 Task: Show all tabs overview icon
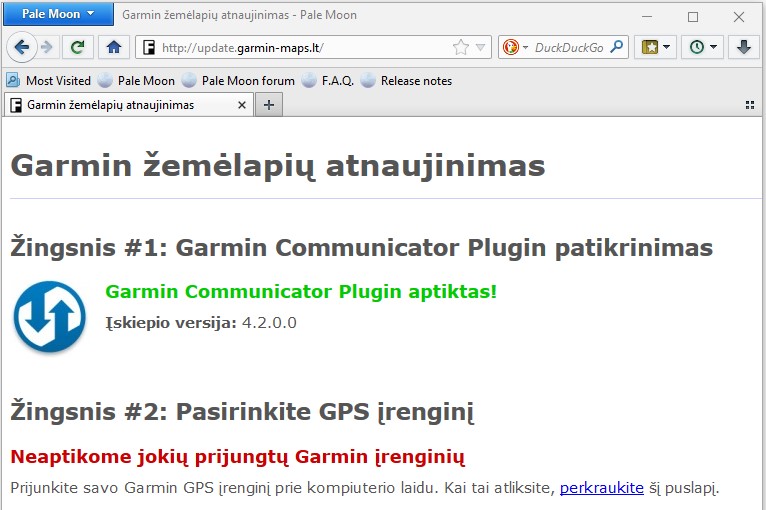(750, 105)
